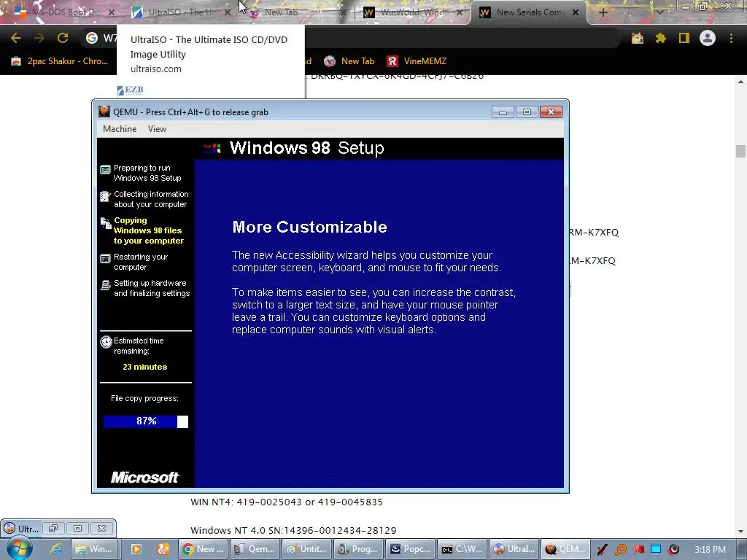Image resolution: width=747 pixels, height=560 pixels.
Task: Click the Copying Windows 98 files step icon
Action: [x=105, y=223]
